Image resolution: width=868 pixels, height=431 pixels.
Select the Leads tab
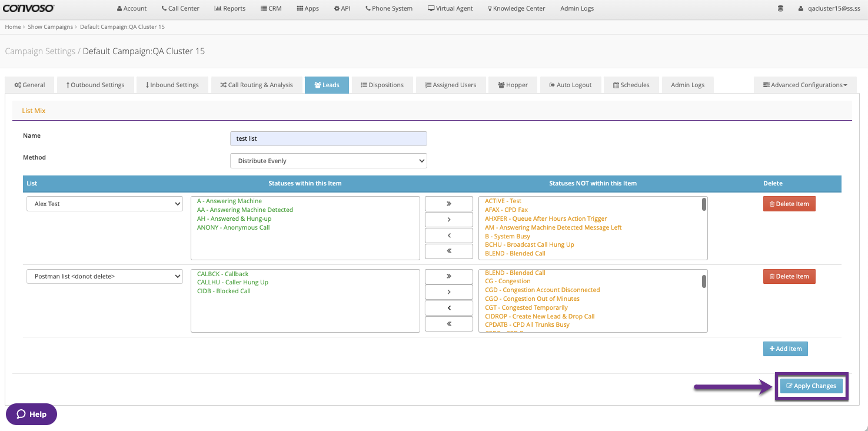pos(327,85)
